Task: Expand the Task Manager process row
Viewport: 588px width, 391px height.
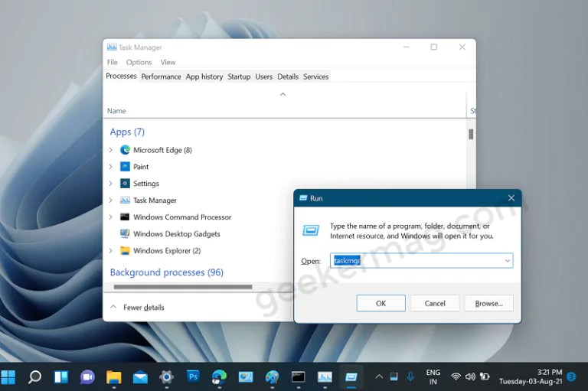Action: pyautogui.click(x=110, y=200)
